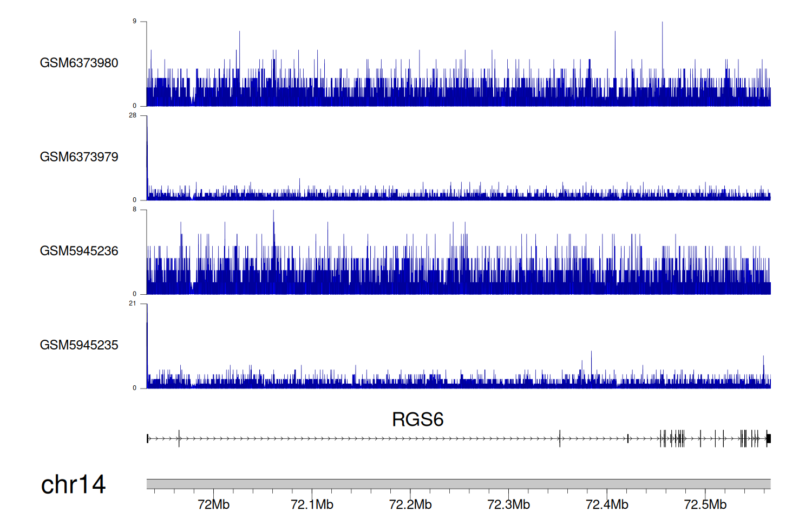Click the chr14 chromosome label
Viewport: 812px width, 531px height.
(73, 484)
